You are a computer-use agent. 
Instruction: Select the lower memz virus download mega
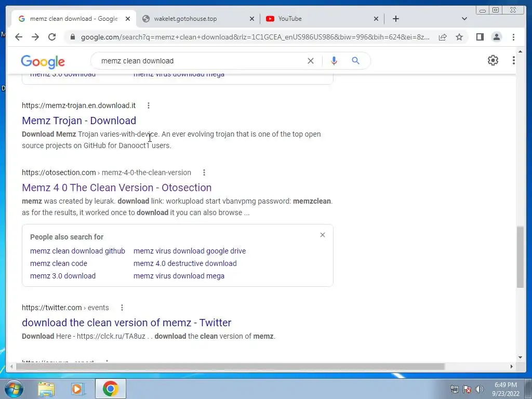tap(179, 276)
